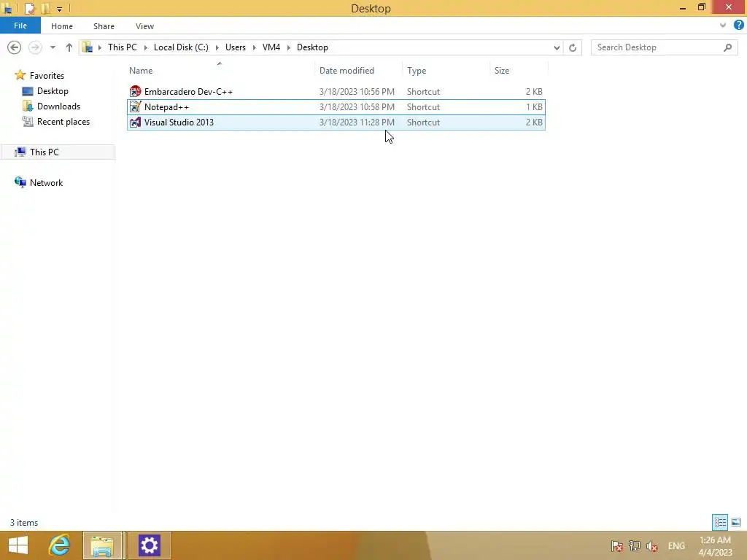Sort files by Name column
The width and height of the screenshot is (747, 560).
click(x=141, y=71)
